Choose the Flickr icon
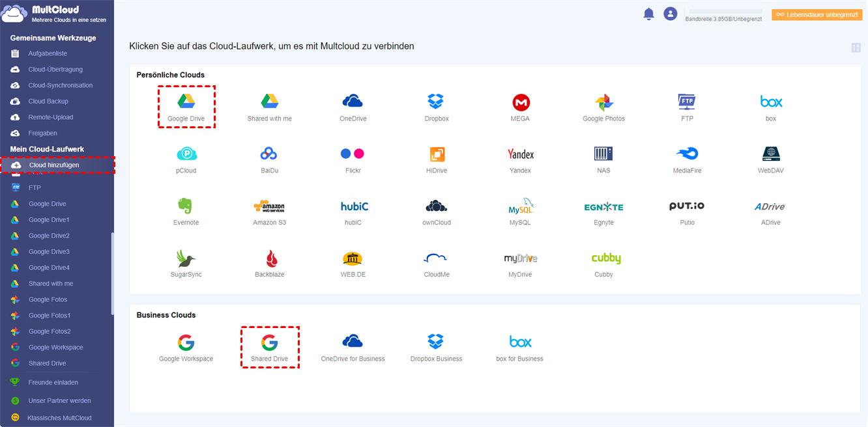Image resolution: width=868 pixels, height=427 pixels. [353, 154]
